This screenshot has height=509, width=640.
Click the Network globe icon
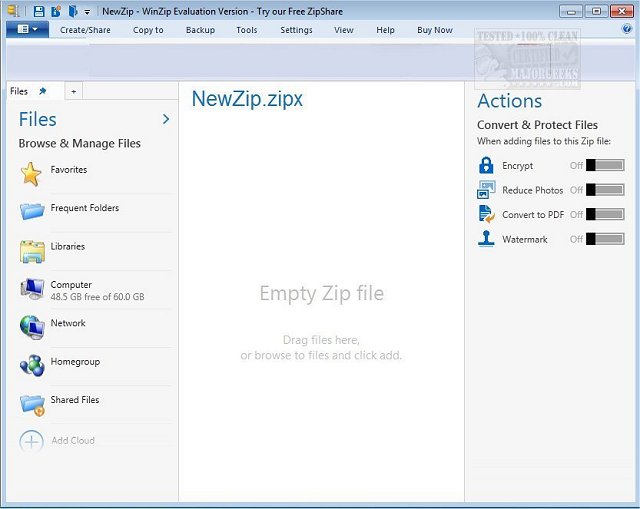32,327
